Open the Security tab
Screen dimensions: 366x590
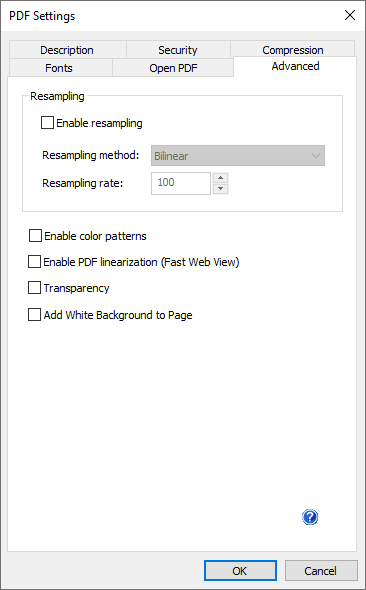pyautogui.click(x=178, y=50)
